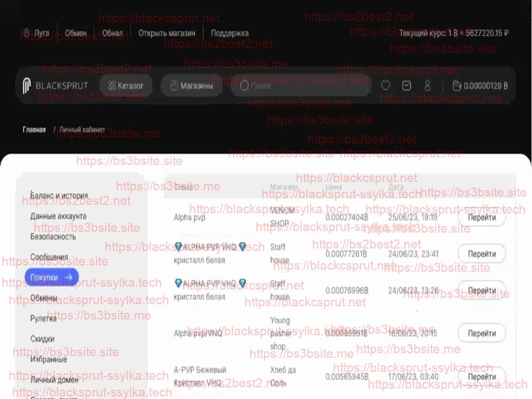Viewport: 532px width, 399px height.
Task: Click the price 0.00565945B
Action: [x=347, y=377]
